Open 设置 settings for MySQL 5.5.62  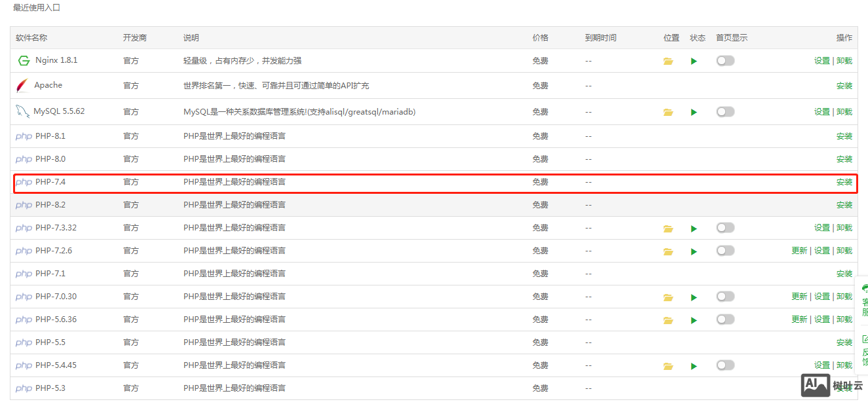point(821,112)
